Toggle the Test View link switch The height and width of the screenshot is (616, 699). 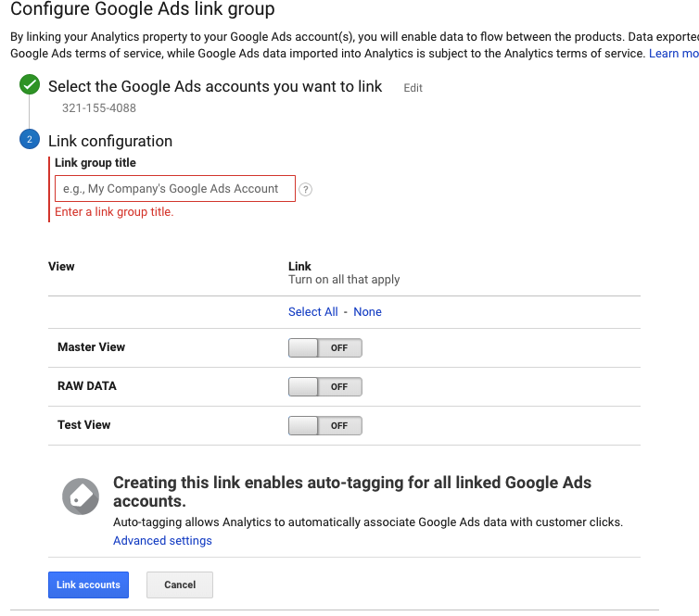click(x=325, y=425)
